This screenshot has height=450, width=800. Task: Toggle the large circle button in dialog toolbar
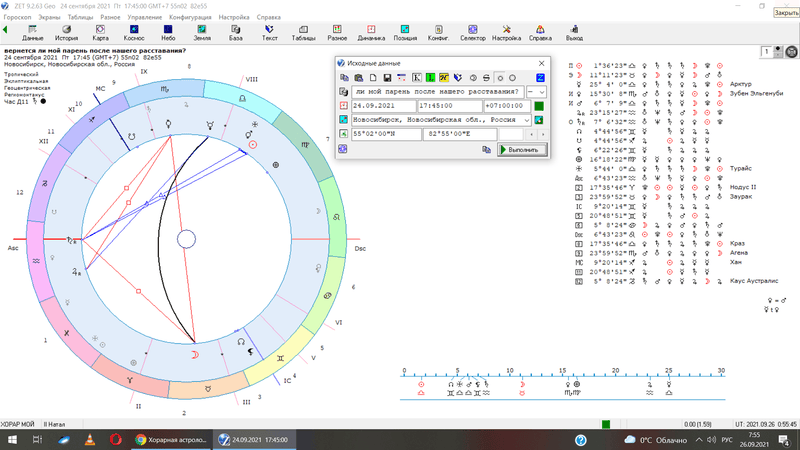tap(513, 77)
